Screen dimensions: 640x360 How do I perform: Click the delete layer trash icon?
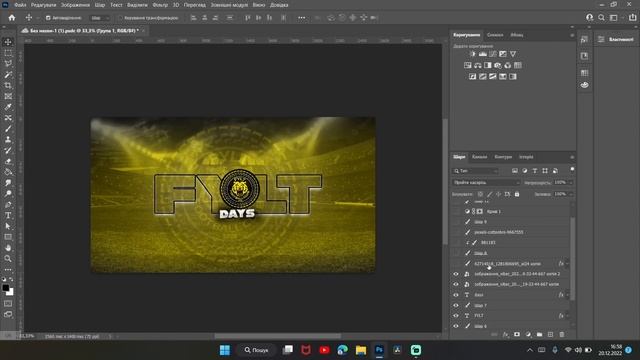pos(562,334)
